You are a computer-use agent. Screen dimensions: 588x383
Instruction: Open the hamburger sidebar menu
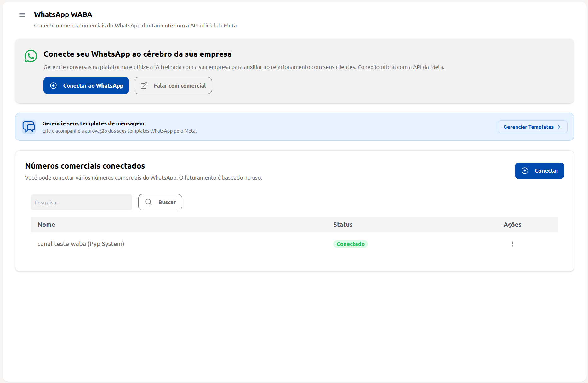pos(22,15)
